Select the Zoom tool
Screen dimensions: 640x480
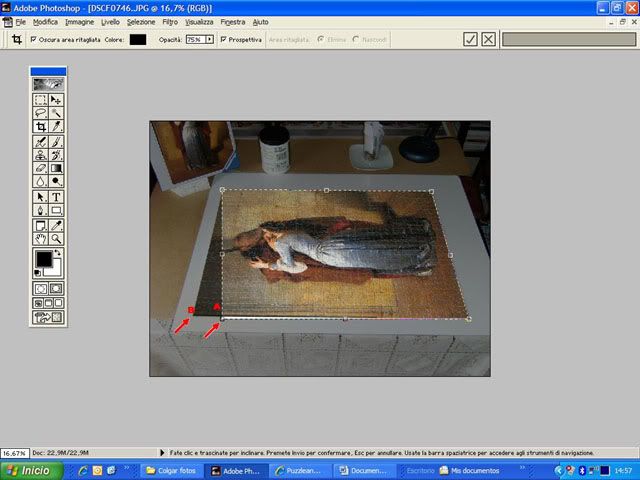pos(56,239)
